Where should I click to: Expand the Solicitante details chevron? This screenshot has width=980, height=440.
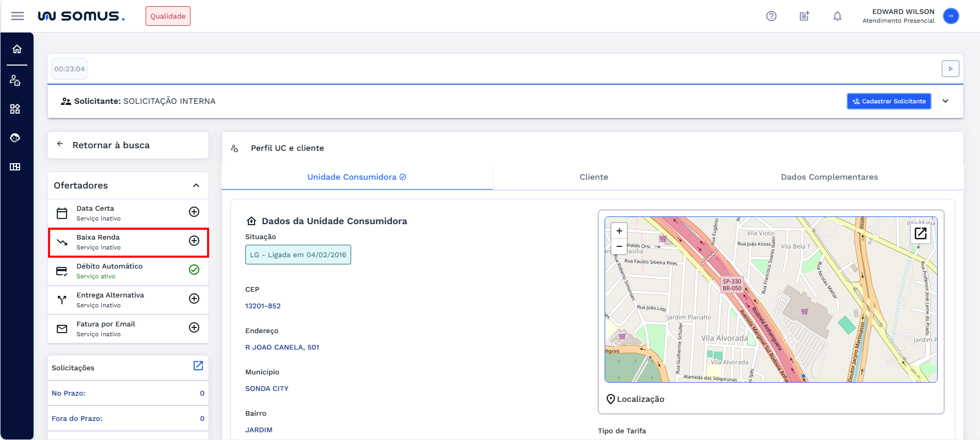(x=945, y=101)
